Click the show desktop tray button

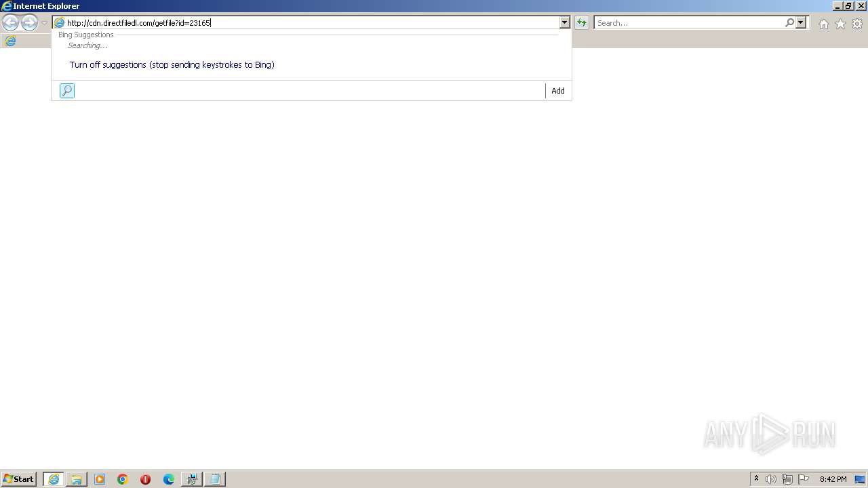860,479
